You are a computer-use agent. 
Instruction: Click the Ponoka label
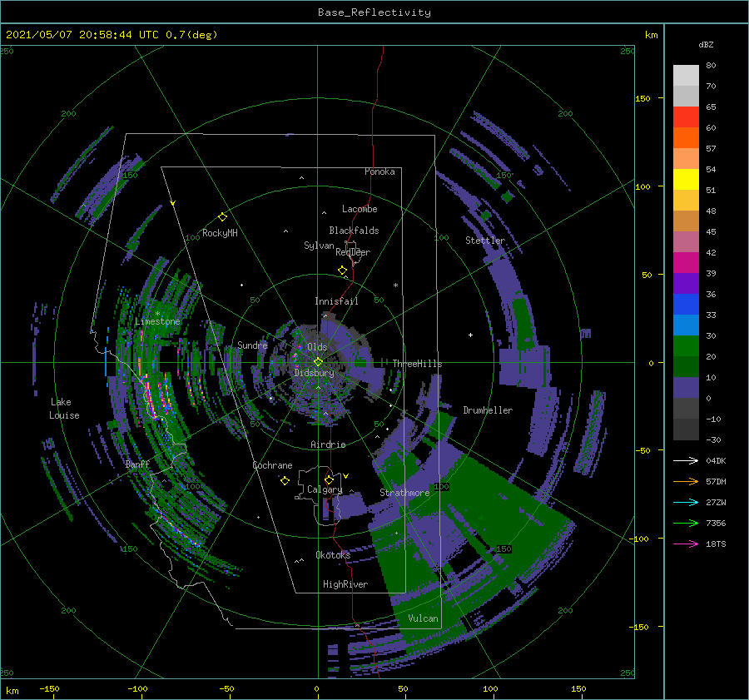point(379,172)
